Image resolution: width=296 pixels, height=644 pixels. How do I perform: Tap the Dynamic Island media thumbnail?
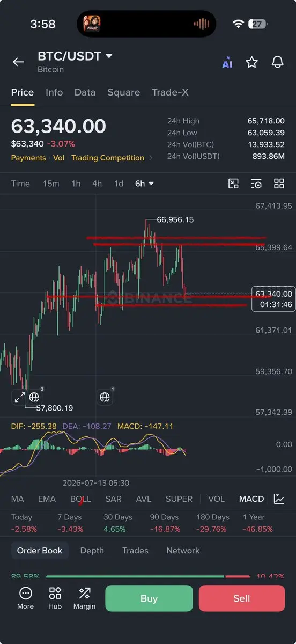coord(92,24)
